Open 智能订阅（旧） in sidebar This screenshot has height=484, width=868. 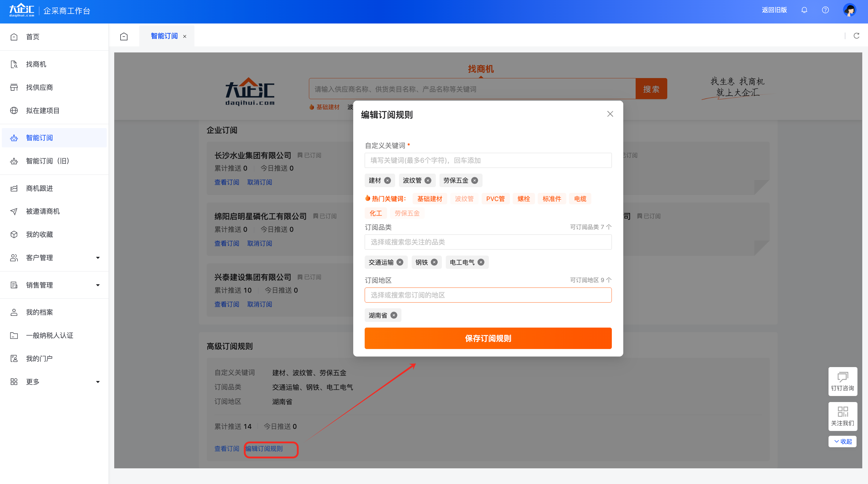click(x=54, y=161)
